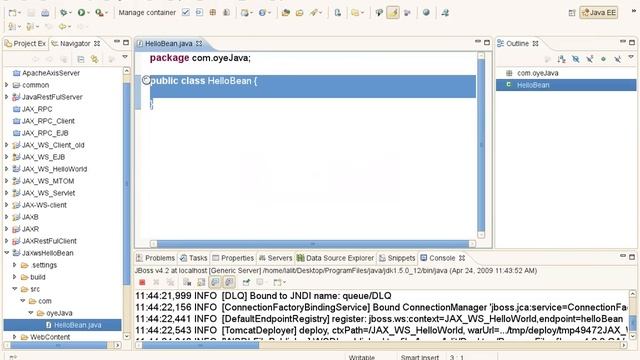Open the Open Perspective icon
This screenshot has height=360, width=640.
571,13
